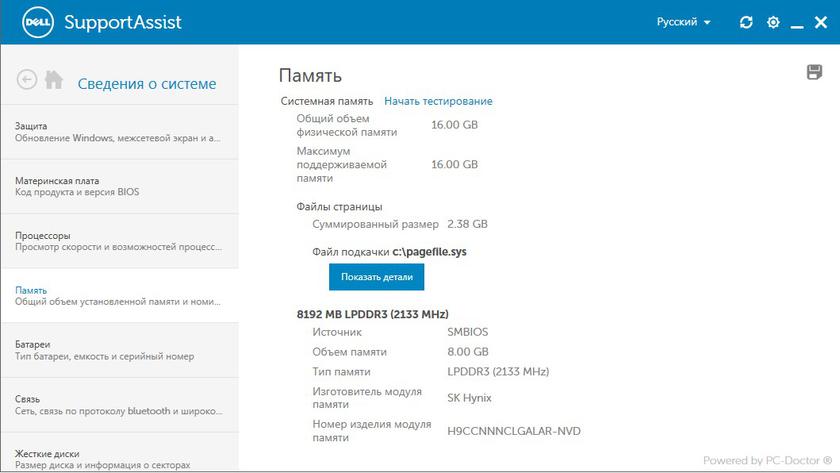Select the Память item in the sidebar

[x=119, y=295]
